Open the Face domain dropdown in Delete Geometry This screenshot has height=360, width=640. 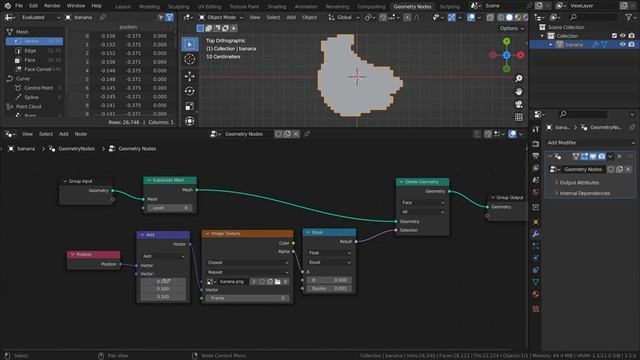pyautogui.click(x=422, y=202)
